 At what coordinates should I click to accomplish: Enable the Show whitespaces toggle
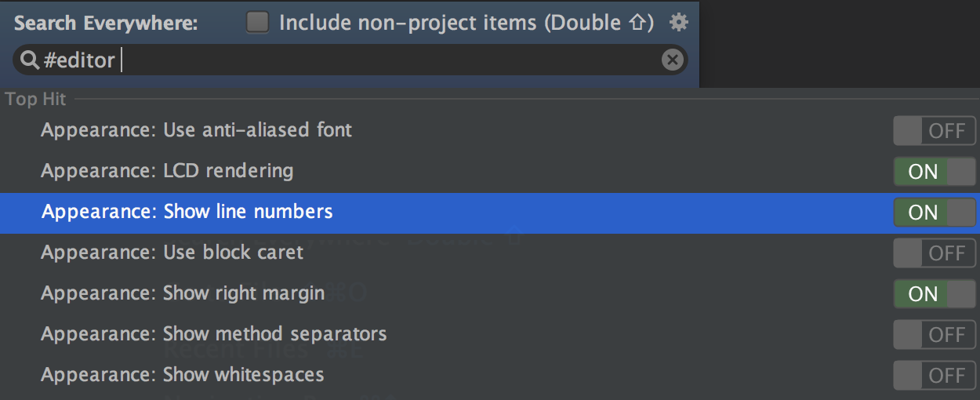(x=935, y=376)
